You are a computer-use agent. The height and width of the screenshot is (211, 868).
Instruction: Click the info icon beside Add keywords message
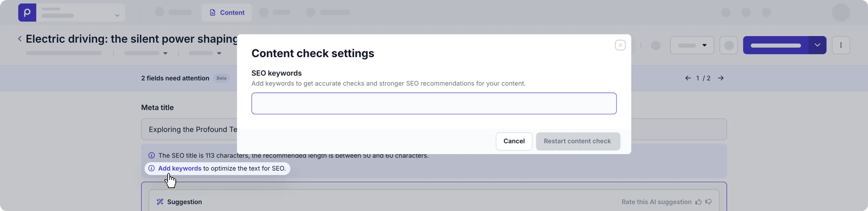click(x=151, y=168)
